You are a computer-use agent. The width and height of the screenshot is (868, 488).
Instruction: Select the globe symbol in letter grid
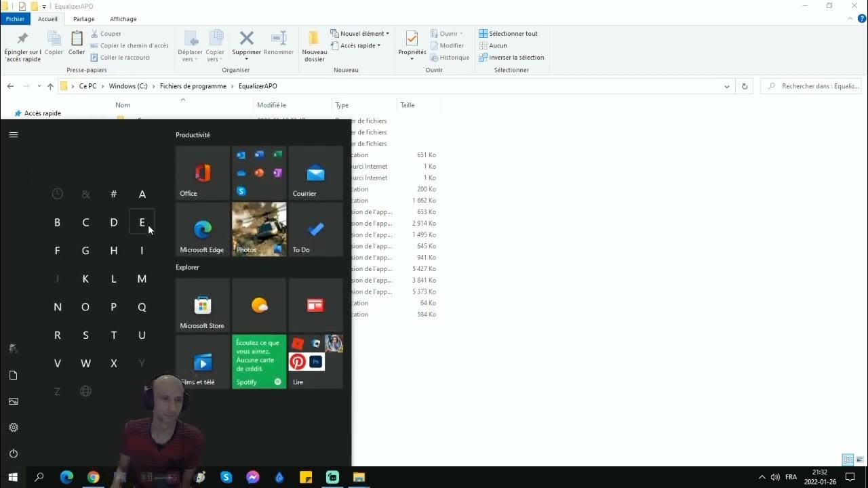(85, 391)
